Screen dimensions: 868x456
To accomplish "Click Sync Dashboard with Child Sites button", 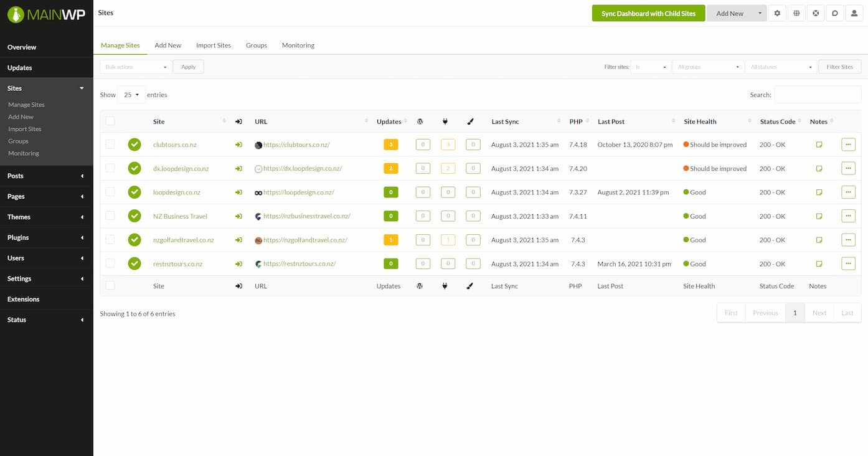I will coord(648,13).
